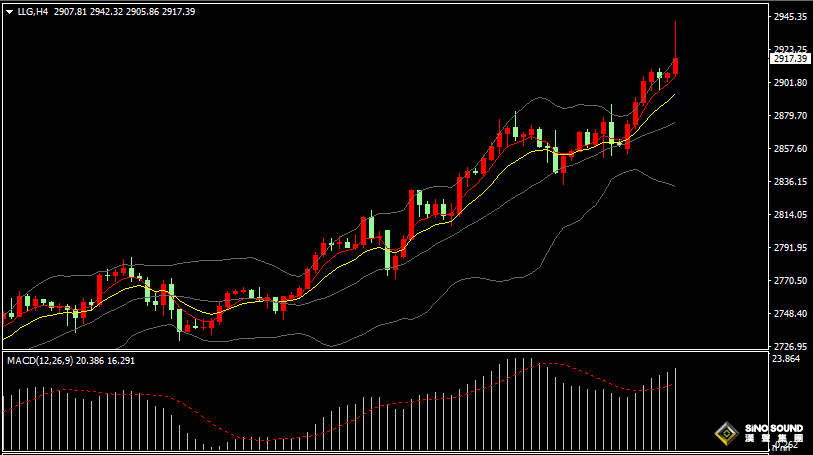Click the 2879.70 price axis label
Screen dimensions: 813x455
790,116
